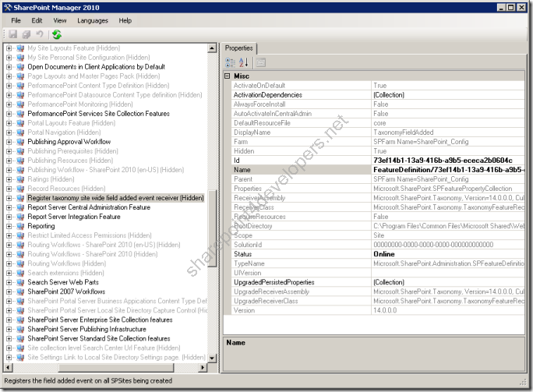Open the File menu
Image resolution: width=533 pixels, height=392 pixels.
[x=16, y=21]
